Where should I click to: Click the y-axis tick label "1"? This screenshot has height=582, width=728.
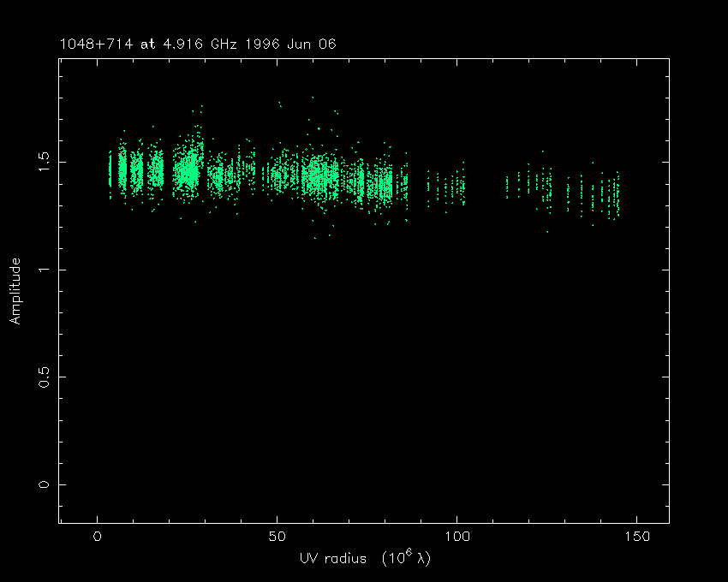coord(42,269)
